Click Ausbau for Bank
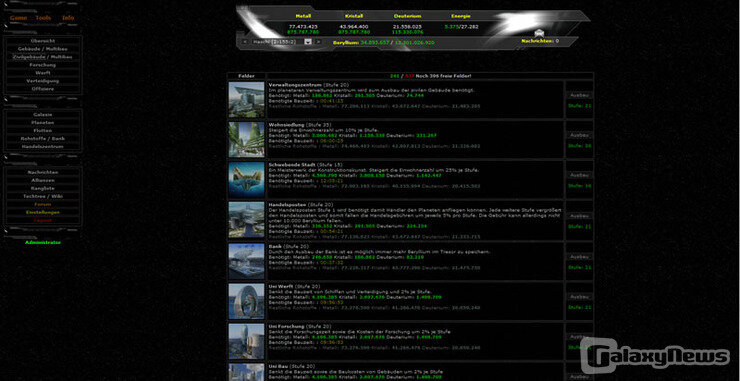Viewport: 740px width, 381px height. (x=579, y=256)
